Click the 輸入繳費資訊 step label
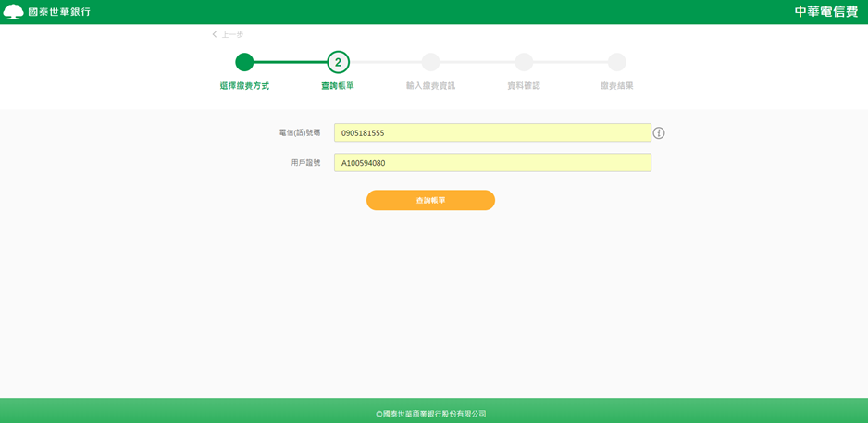 (430, 86)
